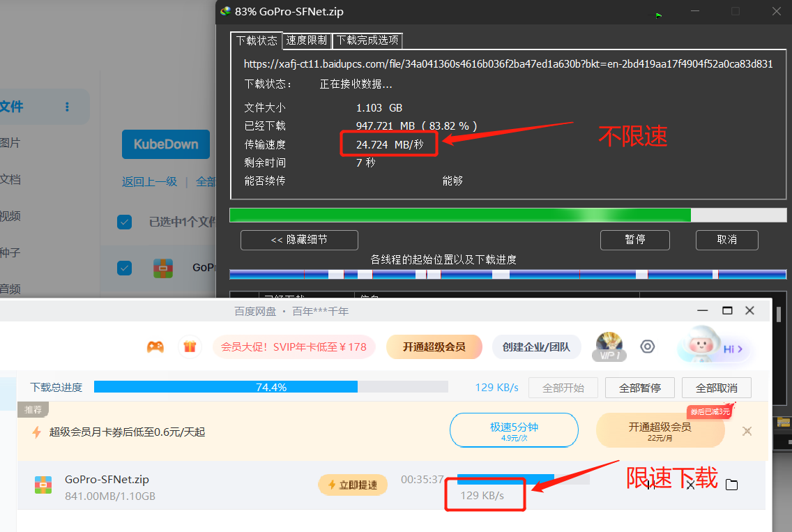The height and width of the screenshot is (532, 792).
Task: Select 图片 in the left sidebar
Action: point(10,143)
